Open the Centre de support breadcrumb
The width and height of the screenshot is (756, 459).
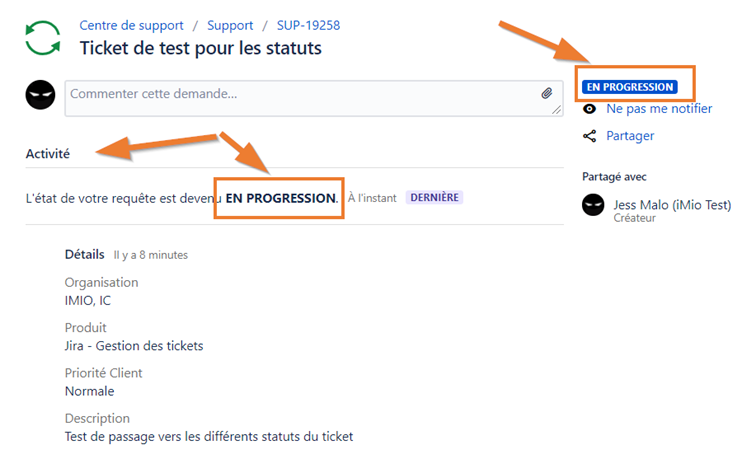point(131,25)
